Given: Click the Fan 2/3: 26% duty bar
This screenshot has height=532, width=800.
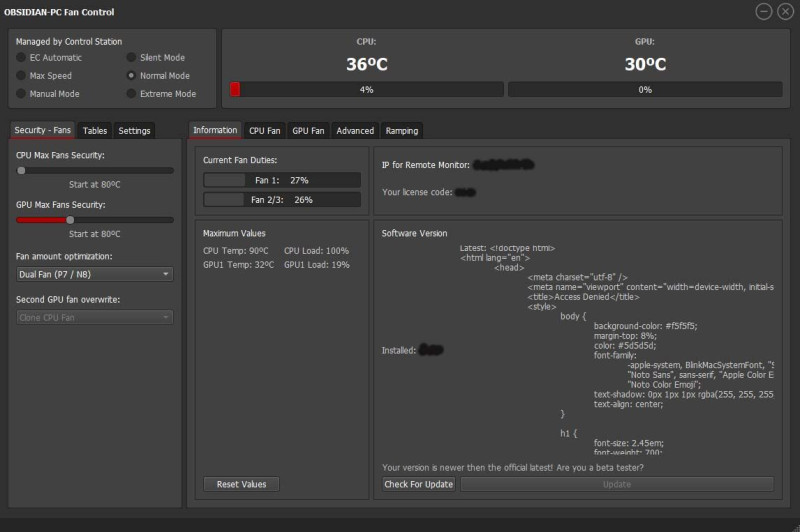Looking at the screenshot, I should coord(282,199).
